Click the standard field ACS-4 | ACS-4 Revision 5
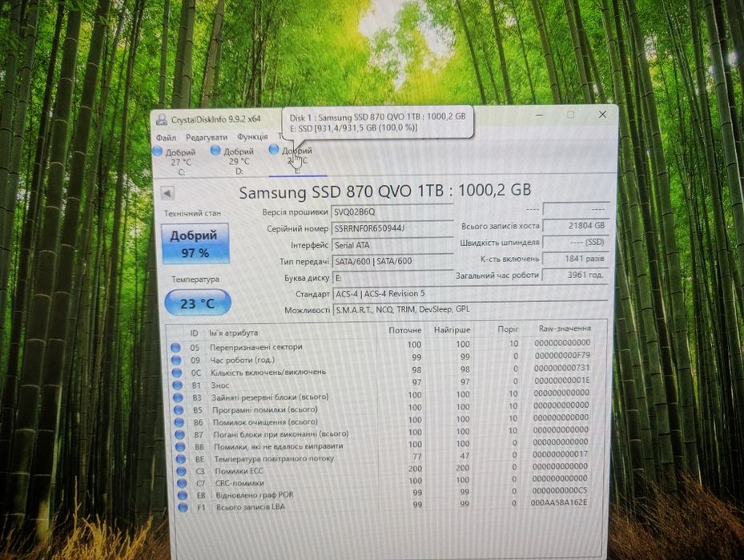The height and width of the screenshot is (560, 744). [x=470, y=294]
